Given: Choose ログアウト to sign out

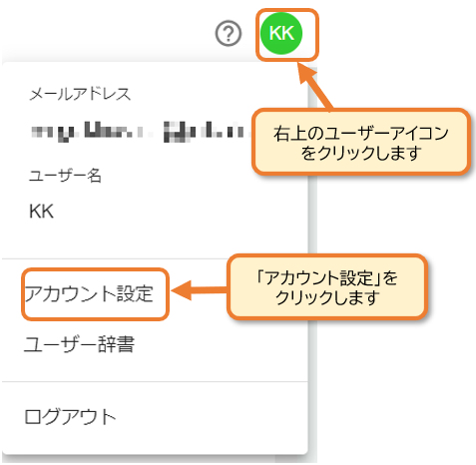Looking at the screenshot, I should pos(70,417).
